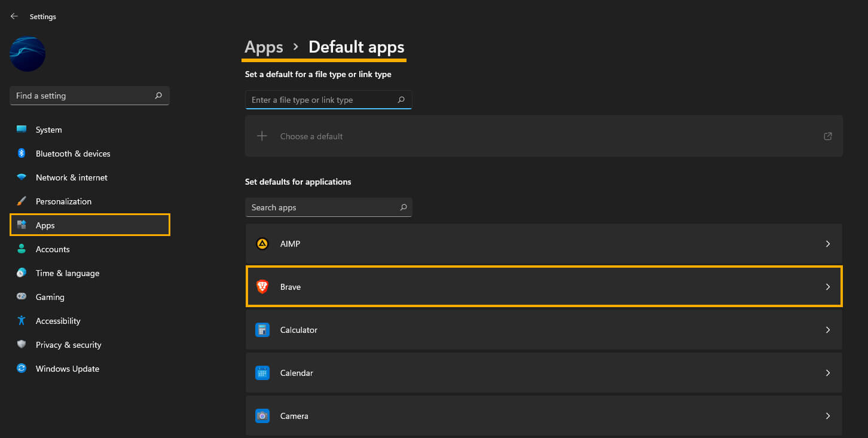Image resolution: width=868 pixels, height=438 pixels.
Task: Click the magnifier in Search apps
Action: coord(404,207)
